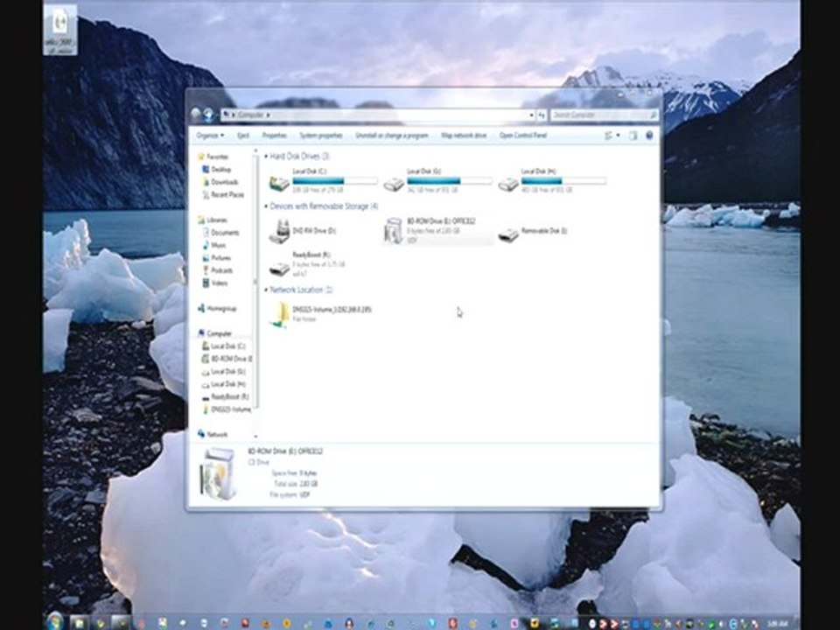Screen dimensions: 840x630
Task: Click the Computer breadcrumb in address bar
Action: point(251,115)
